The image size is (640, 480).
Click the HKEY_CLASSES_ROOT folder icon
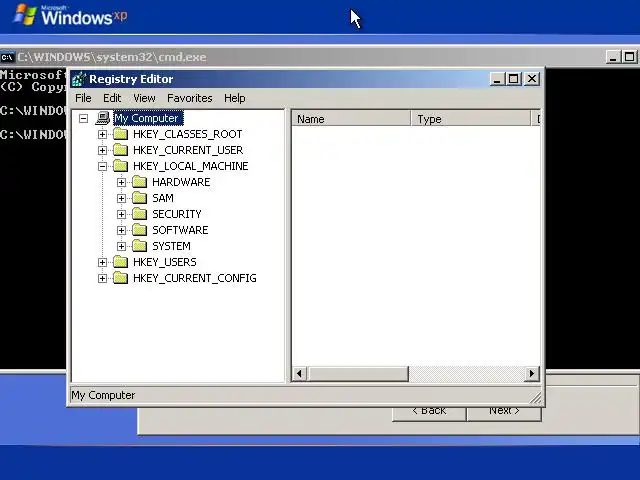pyautogui.click(x=121, y=134)
